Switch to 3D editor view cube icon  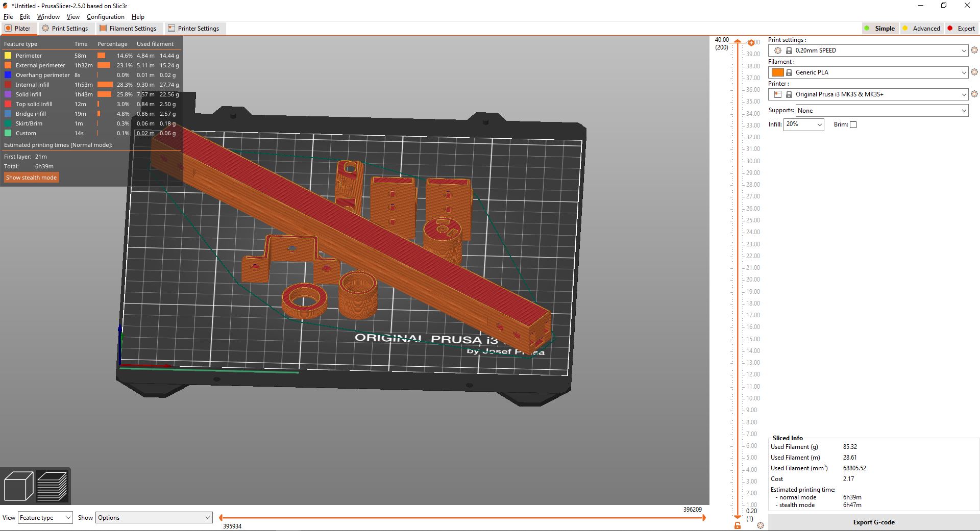tap(18, 486)
